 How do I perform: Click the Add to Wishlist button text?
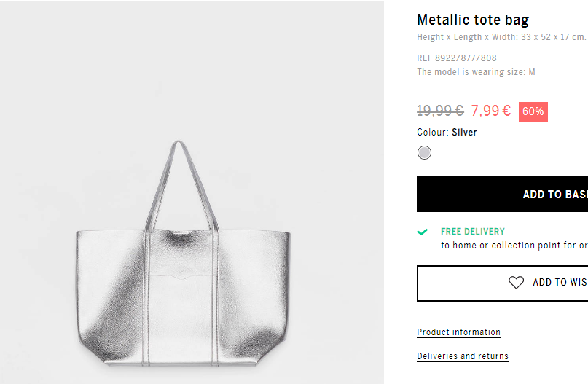(560, 283)
